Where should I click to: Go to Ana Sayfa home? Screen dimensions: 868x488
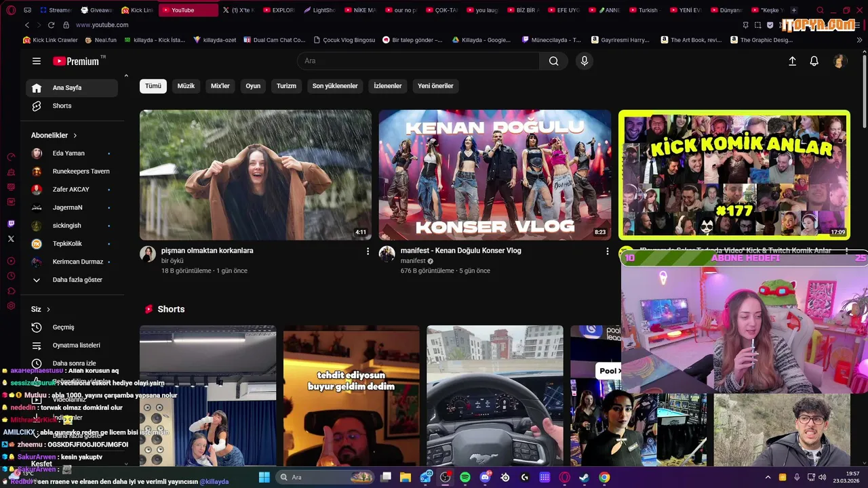point(72,87)
